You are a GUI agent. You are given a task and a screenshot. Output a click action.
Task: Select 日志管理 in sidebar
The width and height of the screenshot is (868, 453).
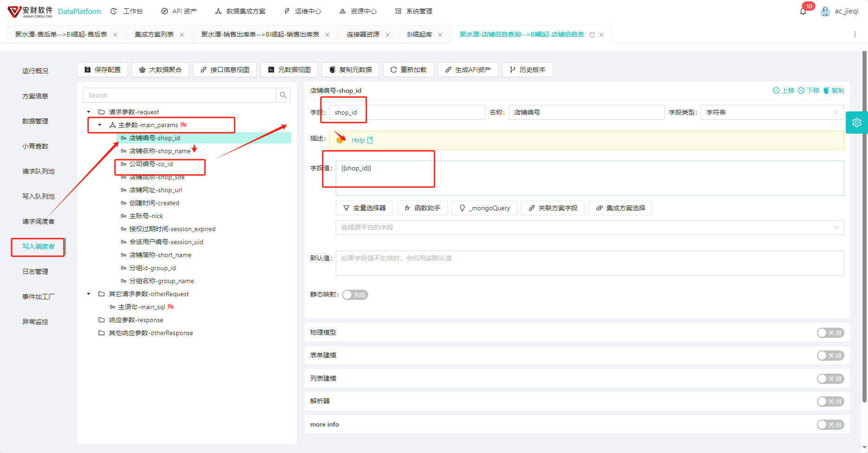(35, 272)
